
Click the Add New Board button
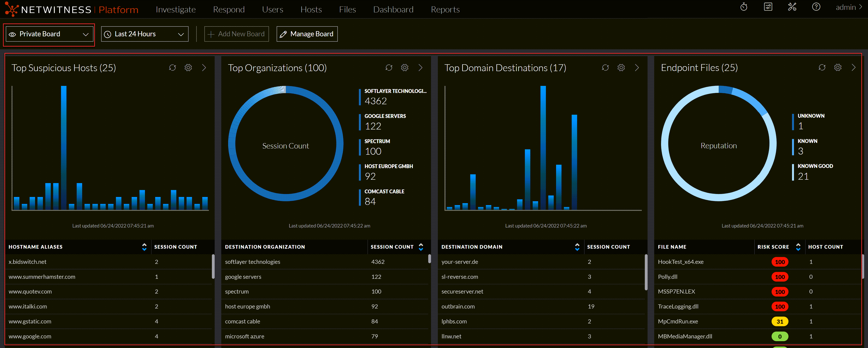point(236,34)
